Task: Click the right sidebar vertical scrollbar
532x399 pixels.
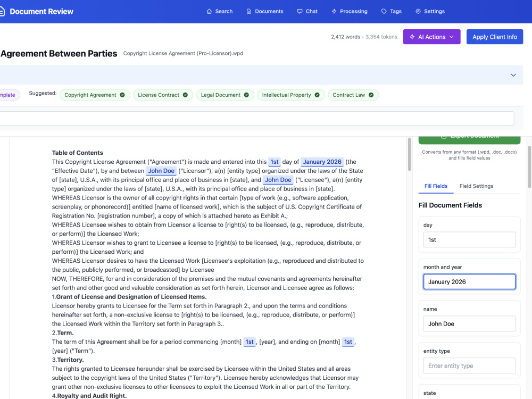Action: pos(530,167)
